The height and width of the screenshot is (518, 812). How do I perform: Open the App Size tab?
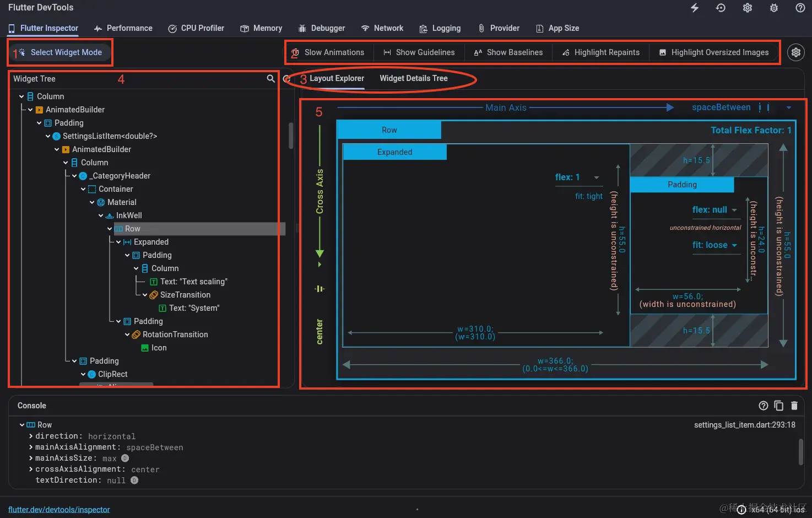(557, 28)
